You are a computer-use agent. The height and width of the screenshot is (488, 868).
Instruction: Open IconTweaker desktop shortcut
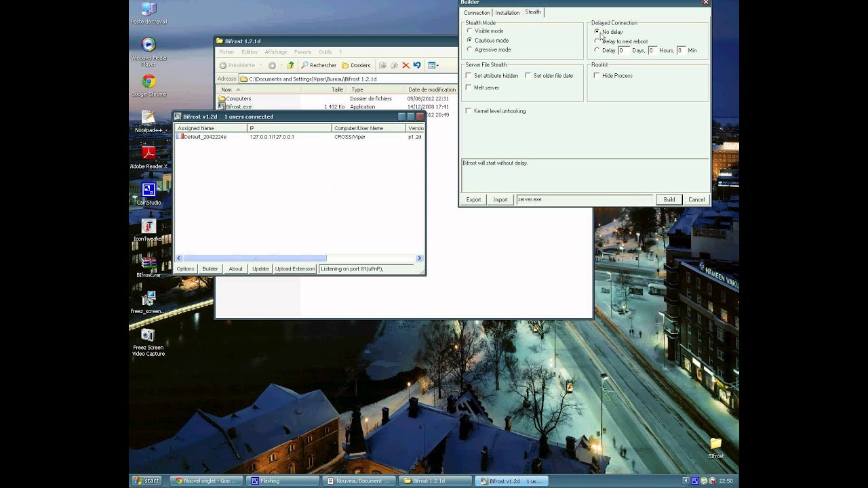pyautogui.click(x=149, y=230)
